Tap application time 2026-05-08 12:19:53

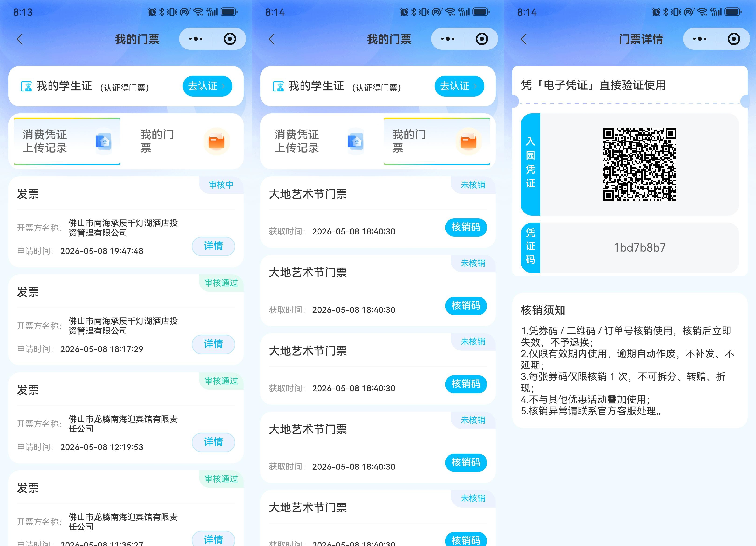pos(102,447)
